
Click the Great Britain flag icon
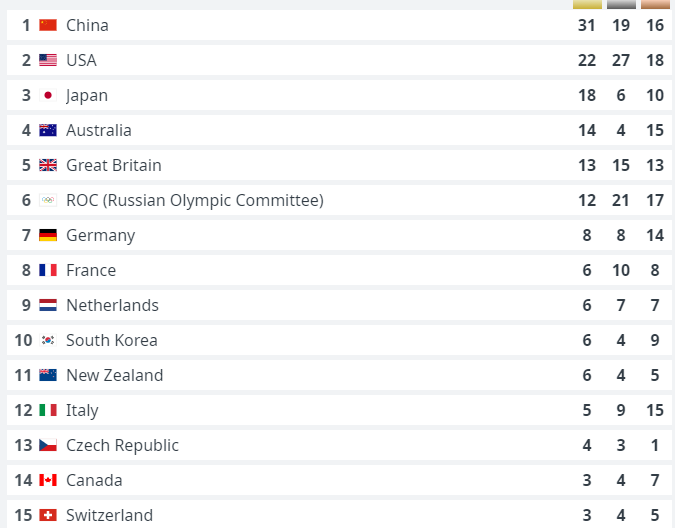pyautogui.click(x=48, y=165)
